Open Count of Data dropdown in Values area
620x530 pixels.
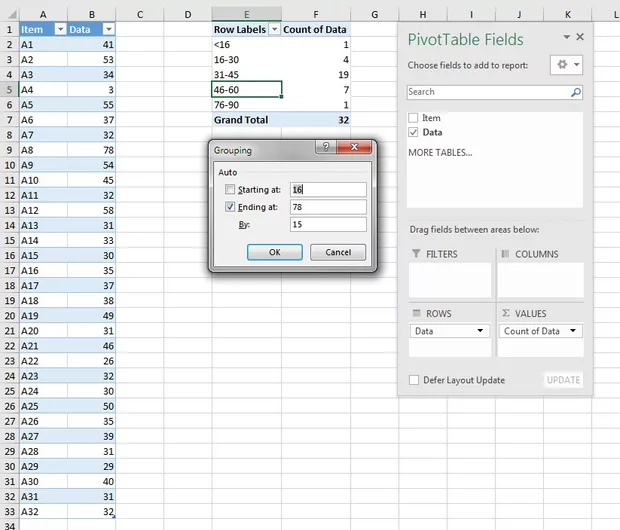click(x=573, y=331)
